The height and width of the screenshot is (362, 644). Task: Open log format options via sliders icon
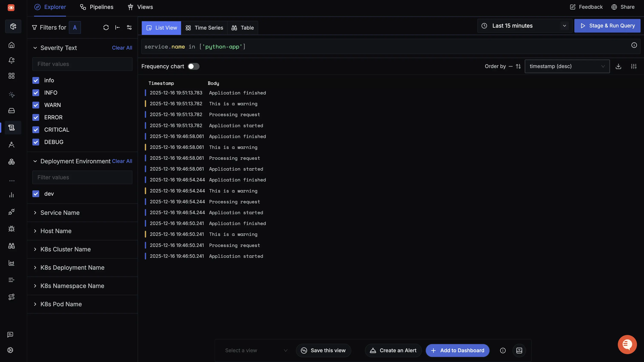point(634,66)
